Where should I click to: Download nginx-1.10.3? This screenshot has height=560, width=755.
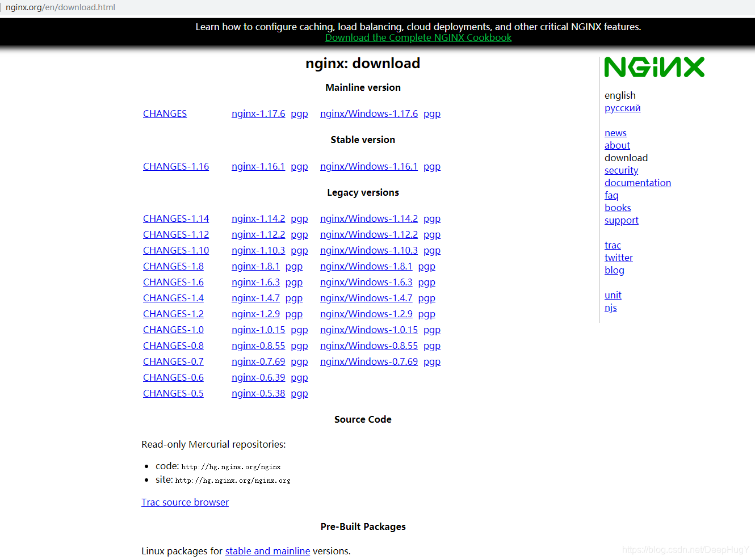pos(258,250)
